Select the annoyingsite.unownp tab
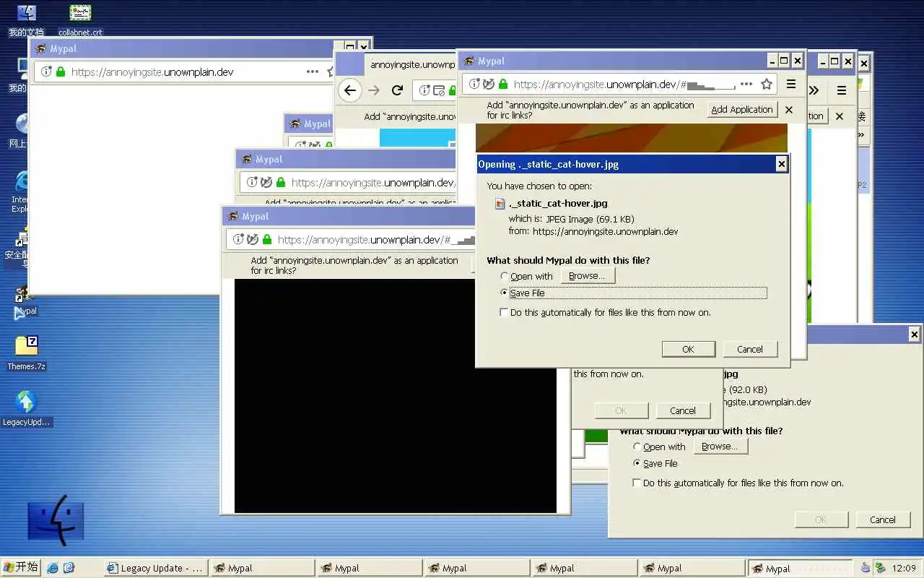The width and height of the screenshot is (924, 578). click(411, 64)
